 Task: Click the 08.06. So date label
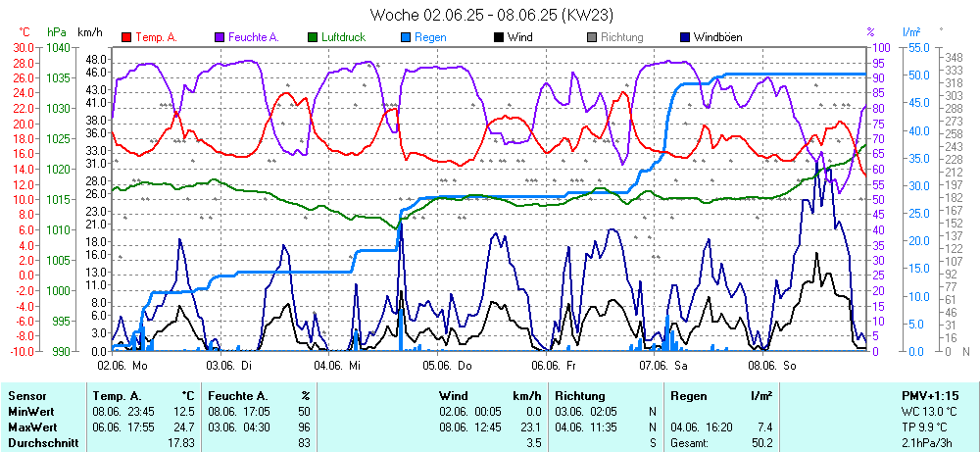pyautogui.click(x=770, y=365)
